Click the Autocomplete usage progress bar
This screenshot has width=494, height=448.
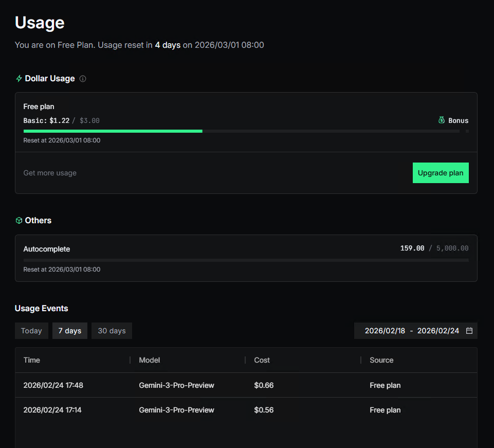246,260
